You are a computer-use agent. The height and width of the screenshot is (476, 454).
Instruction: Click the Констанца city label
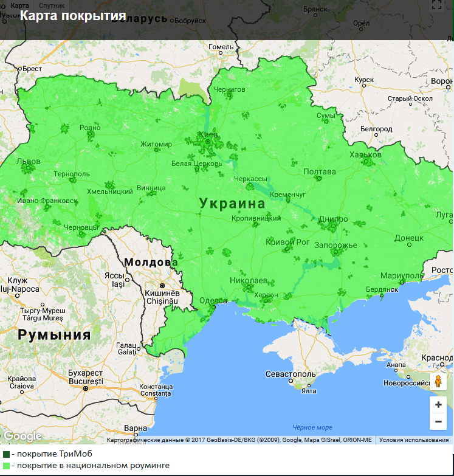pyautogui.click(x=156, y=387)
